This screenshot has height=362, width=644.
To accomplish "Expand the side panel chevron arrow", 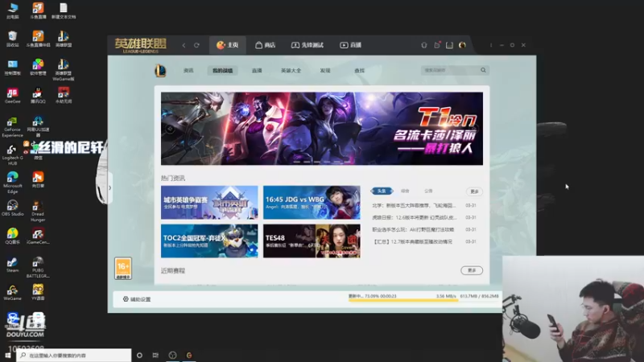I will pos(109,188).
